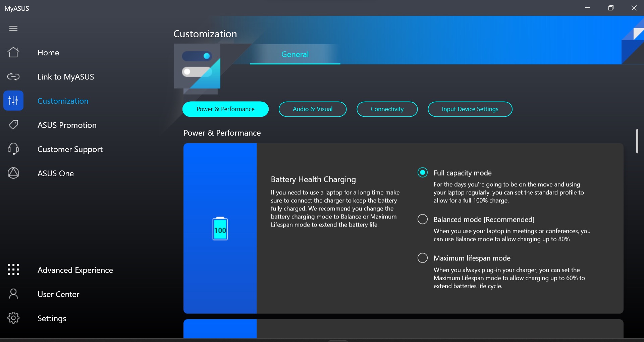Open ASUS Promotion section
Viewport: 644px width, 342px height.
tap(67, 125)
